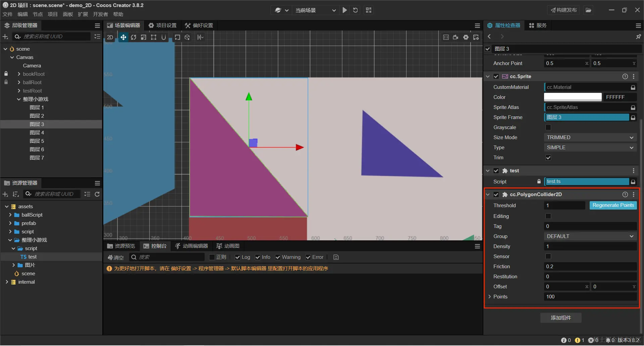Open cc.PolygonCollider2D options menu
This screenshot has width=644, height=346.
(634, 194)
